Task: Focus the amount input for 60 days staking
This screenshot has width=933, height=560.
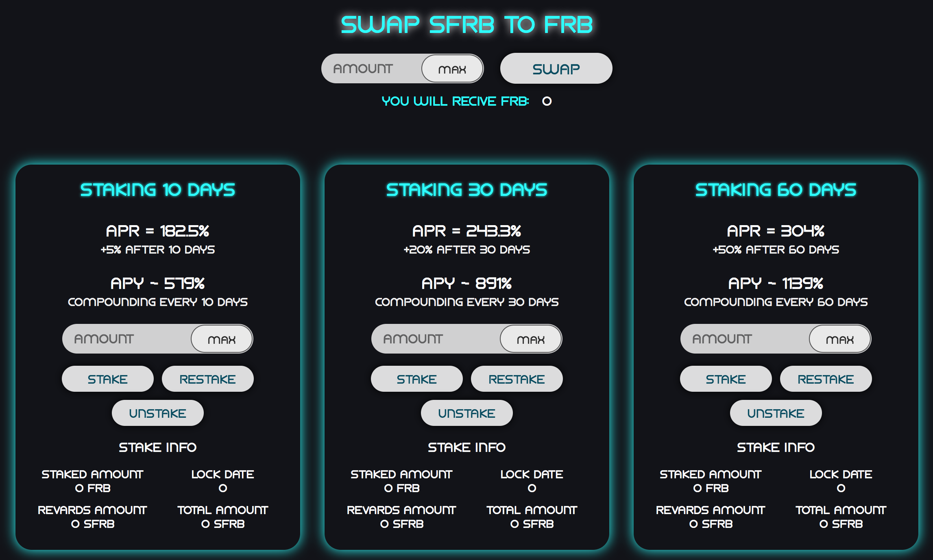Action: (x=744, y=339)
